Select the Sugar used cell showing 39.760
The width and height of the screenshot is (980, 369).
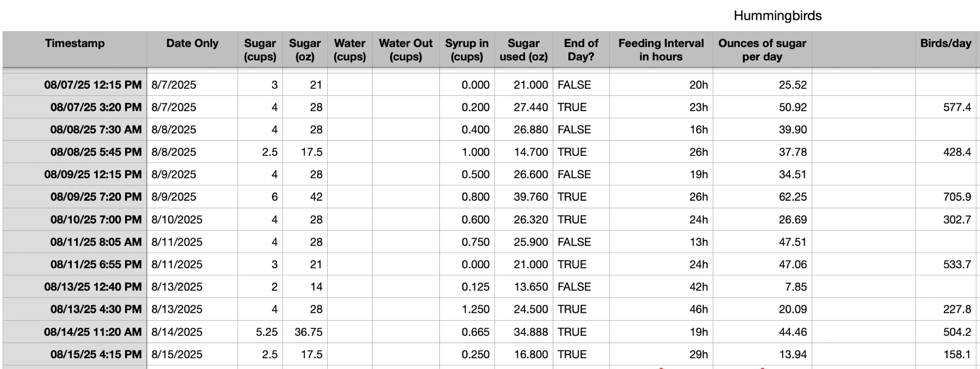pyautogui.click(x=524, y=197)
